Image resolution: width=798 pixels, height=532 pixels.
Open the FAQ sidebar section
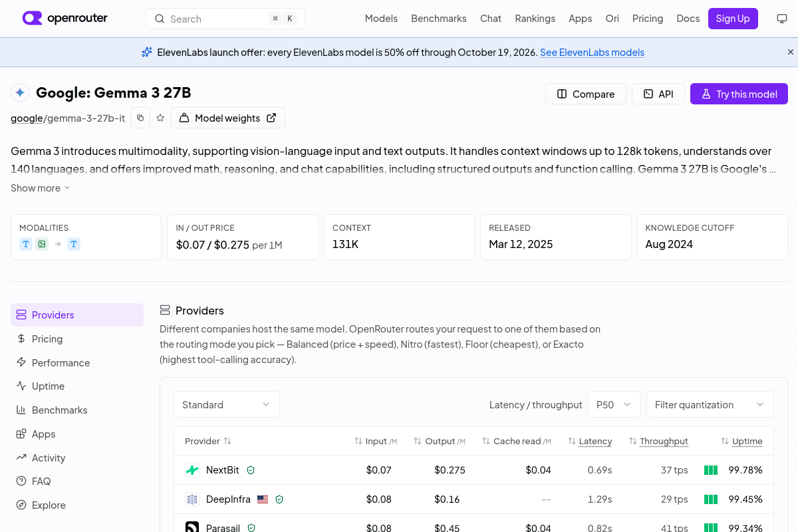coord(77,481)
